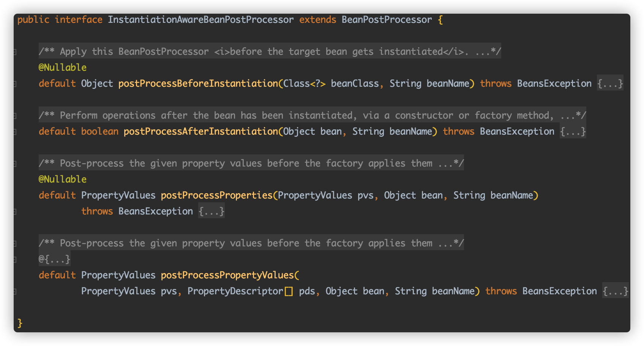Click the fold marker beside postProcessBeforeInstantiation
The width and height of the screenshot is (644, 346).
tap(14, 83)
